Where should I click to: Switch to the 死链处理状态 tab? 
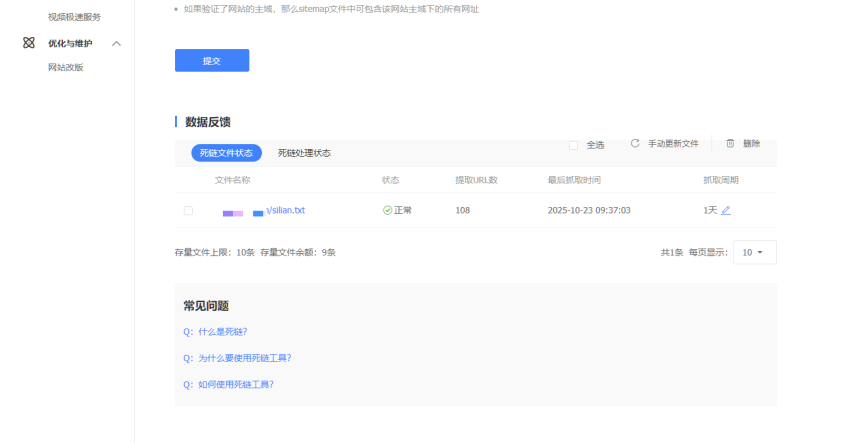coord(304,153)
